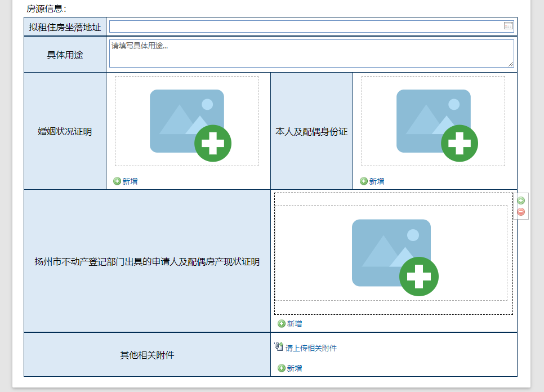Image resolution: width=544 pixels, height=392 pixels.
Task: Click the 拟租住房坐落地址 label cell
Action: point(65,27)
